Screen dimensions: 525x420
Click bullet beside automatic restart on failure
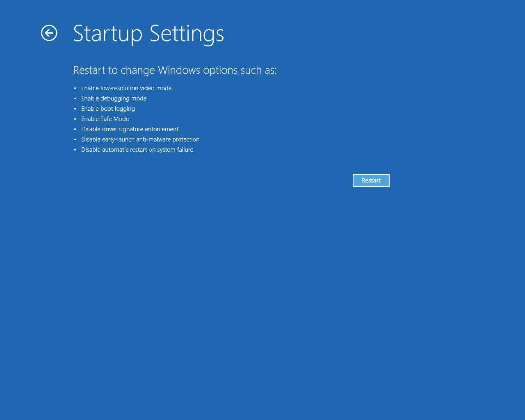coord(75,150)
